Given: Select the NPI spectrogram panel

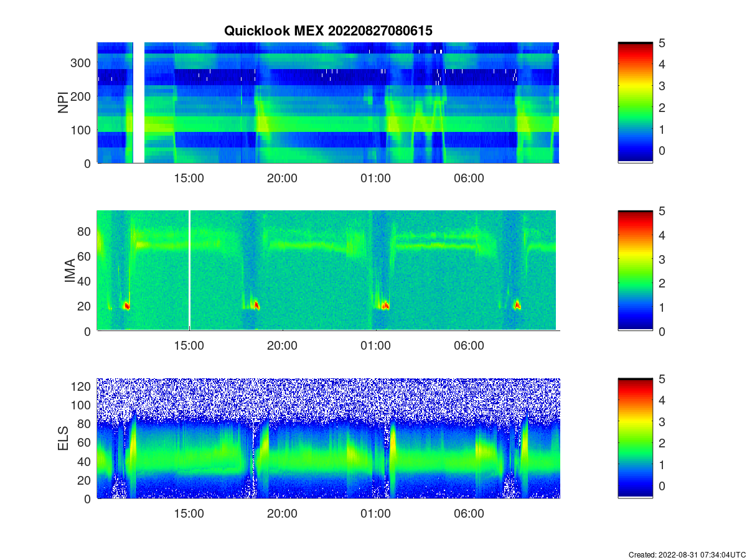Looking at the screenshot, I should point(328,103).
